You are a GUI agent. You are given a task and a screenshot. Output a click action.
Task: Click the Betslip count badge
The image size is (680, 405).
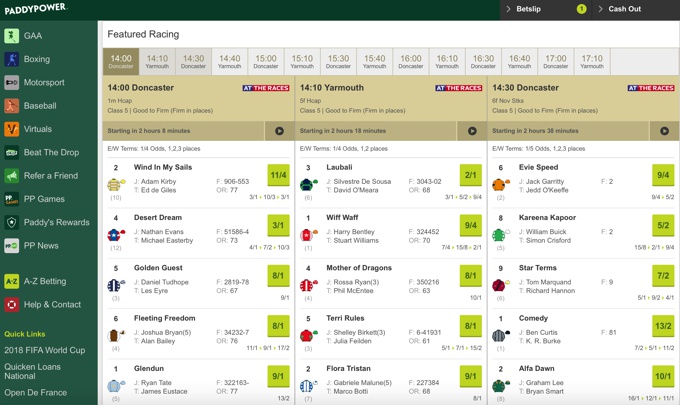click(582, 9)
